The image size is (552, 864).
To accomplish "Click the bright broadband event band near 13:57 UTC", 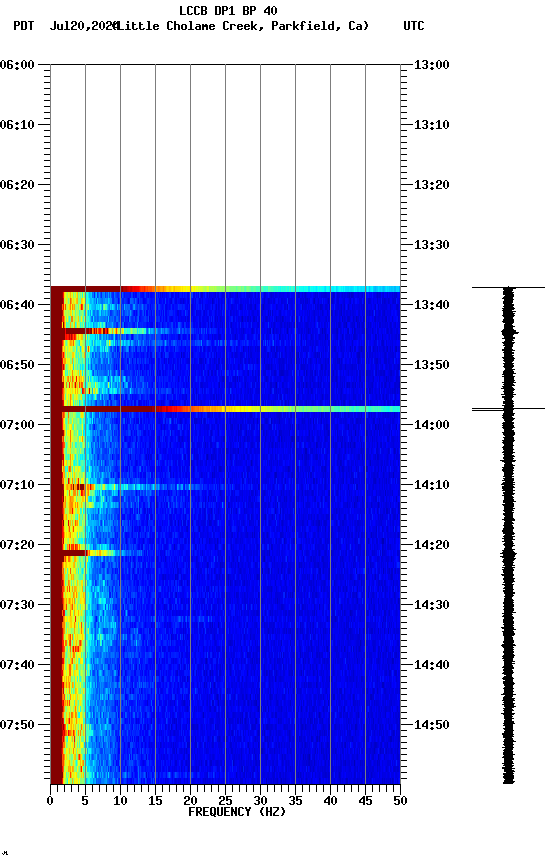I will [225, 409].
